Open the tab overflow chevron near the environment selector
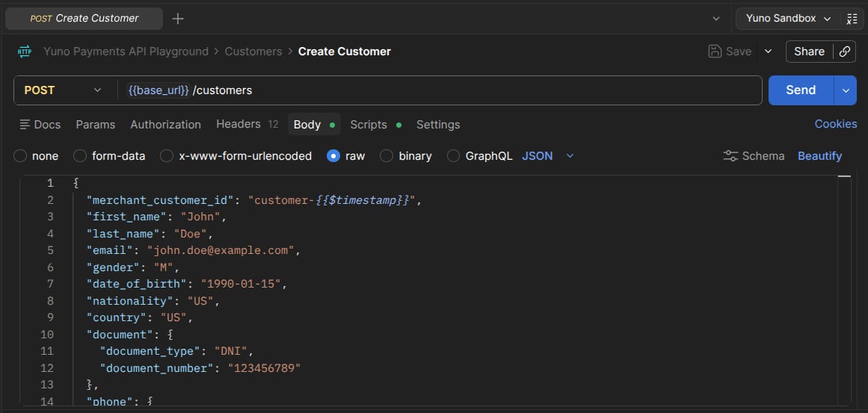 [716, 19]
